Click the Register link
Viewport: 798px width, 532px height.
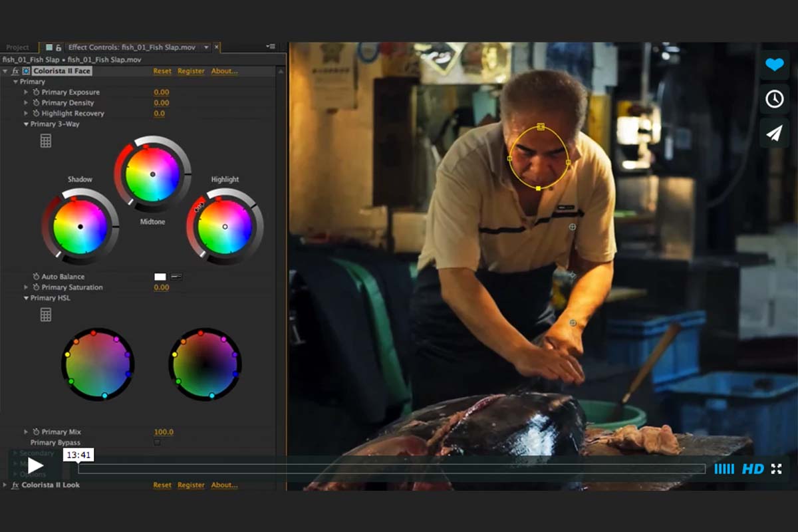click(x=191, y=70)
